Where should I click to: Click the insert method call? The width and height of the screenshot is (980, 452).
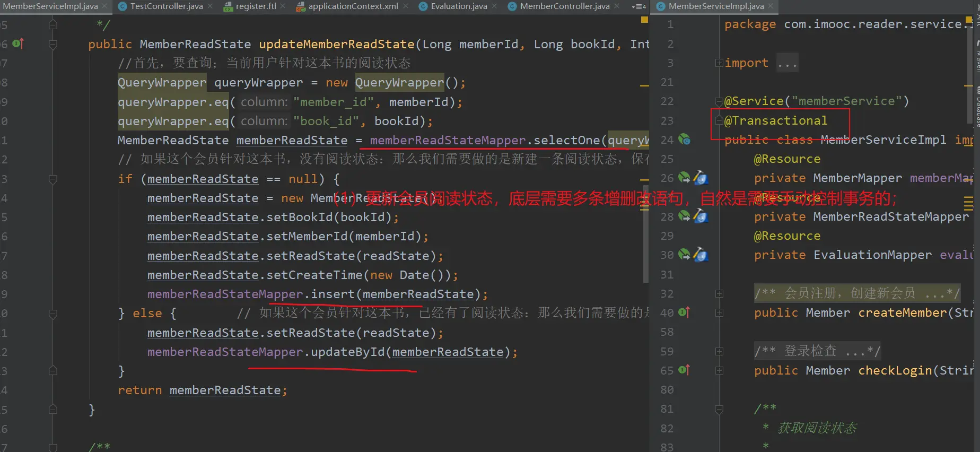pyautogui.click(x=332, y=294)
